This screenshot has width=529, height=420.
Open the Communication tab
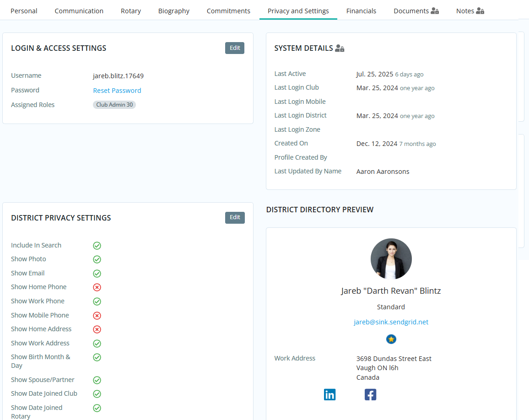point(79,11)
